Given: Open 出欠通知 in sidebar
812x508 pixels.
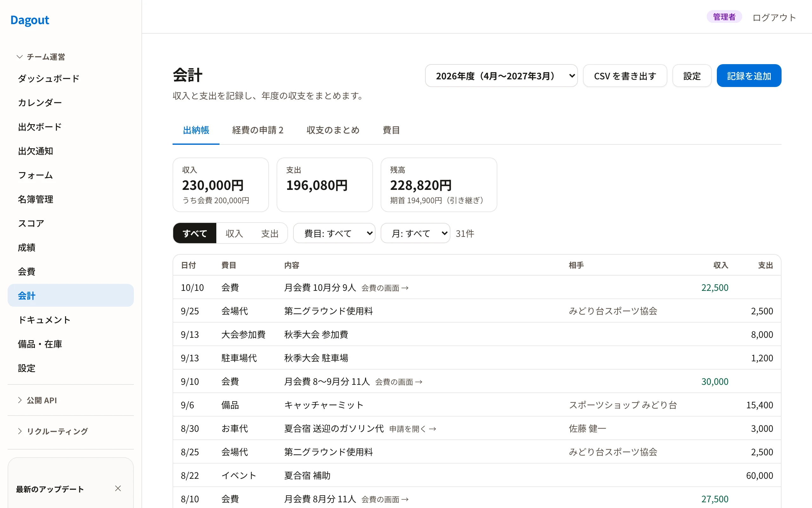Looking at the screenshot, I should (x=70, y=151).
